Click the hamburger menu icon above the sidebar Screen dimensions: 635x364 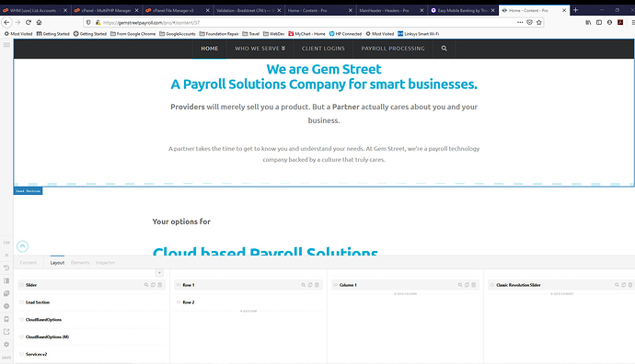pyautogui.click(x=6, y=45)
